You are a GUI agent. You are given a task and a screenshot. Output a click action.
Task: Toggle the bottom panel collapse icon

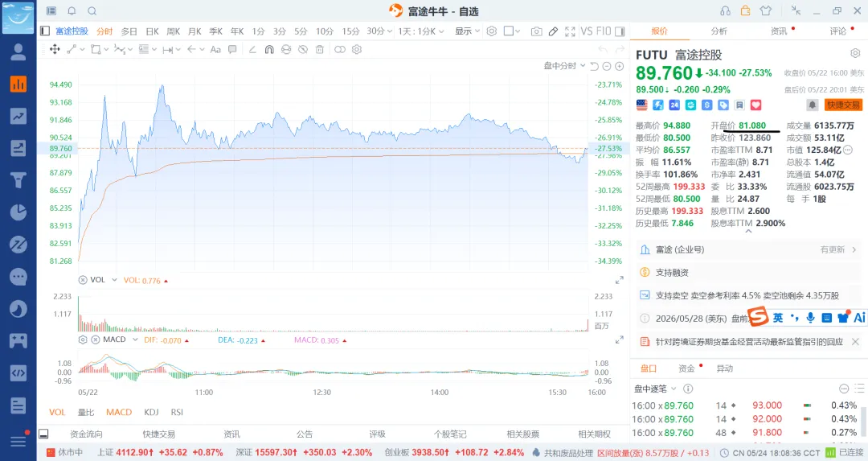coord(43,434)
